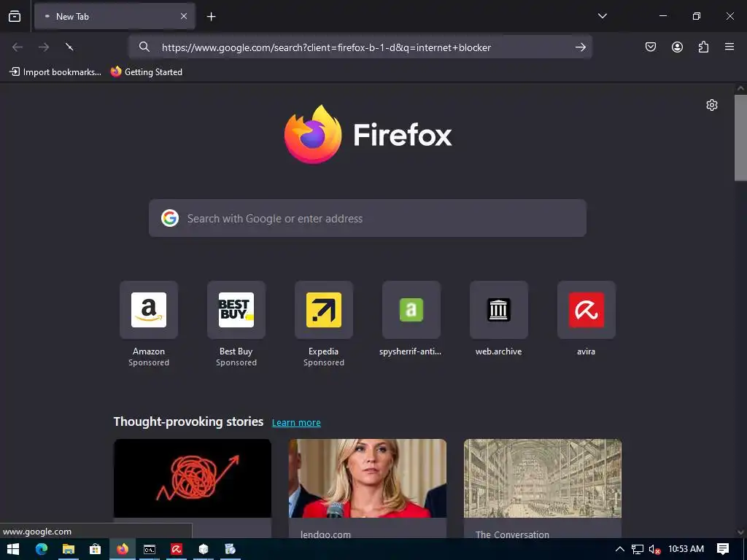Open Firefox View icon in tab strip
The height and width of the screenshot is (560, 747).
(x=15, y=16)
